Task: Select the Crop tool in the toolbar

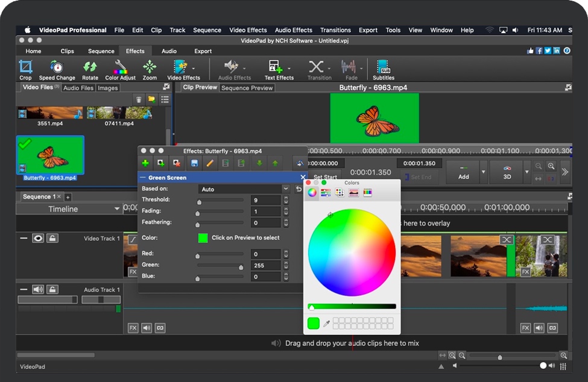Action: point(25,69)
